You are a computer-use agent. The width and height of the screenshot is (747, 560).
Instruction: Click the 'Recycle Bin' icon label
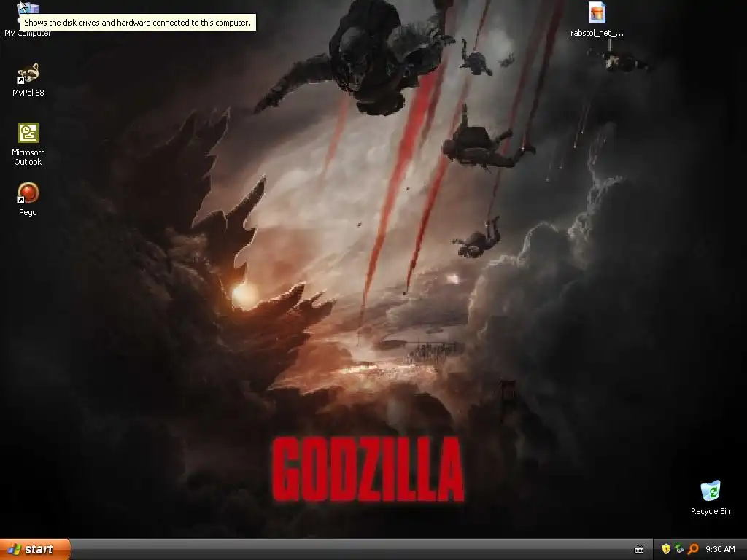coord(711,511)
